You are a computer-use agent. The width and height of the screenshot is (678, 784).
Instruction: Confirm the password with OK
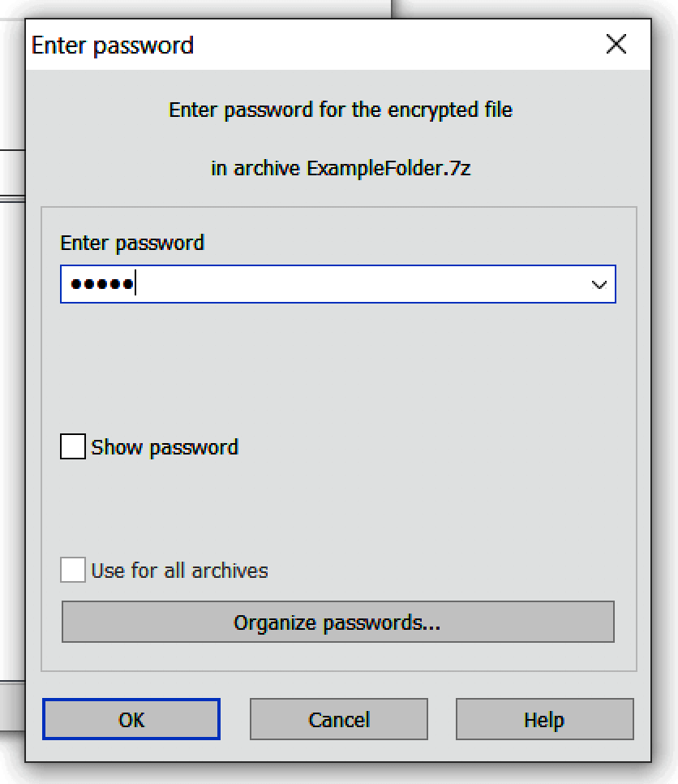tap(131, 719)
